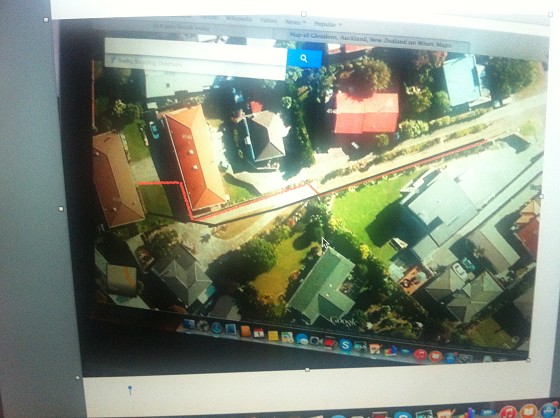
Task: Click the blue magnifier search button
Action: 304,58
